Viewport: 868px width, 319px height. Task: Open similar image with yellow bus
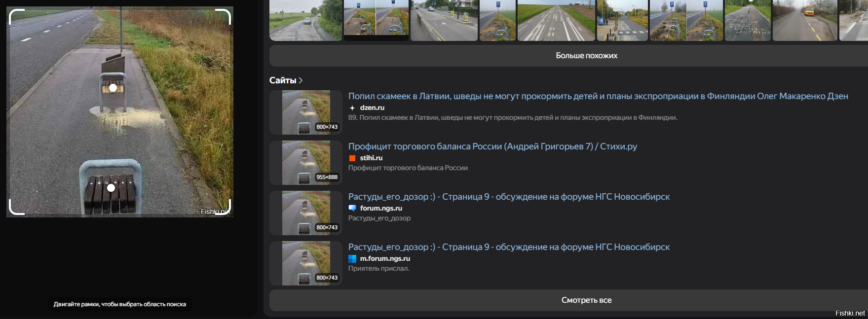pos(804,20)
